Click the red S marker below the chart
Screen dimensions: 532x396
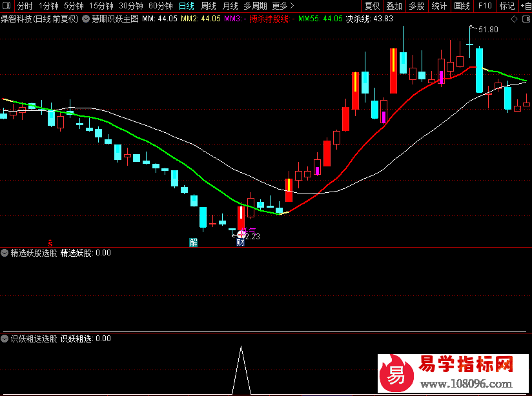click(50, 243)
